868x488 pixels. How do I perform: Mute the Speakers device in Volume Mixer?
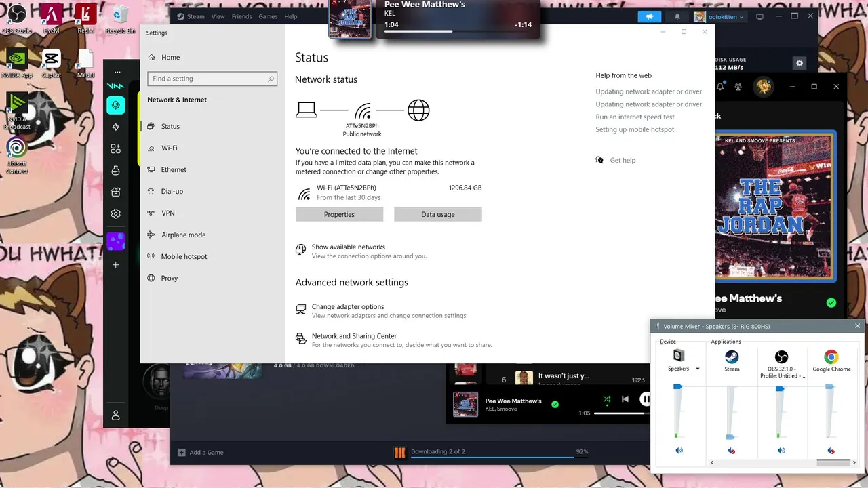tap(679, 450)
